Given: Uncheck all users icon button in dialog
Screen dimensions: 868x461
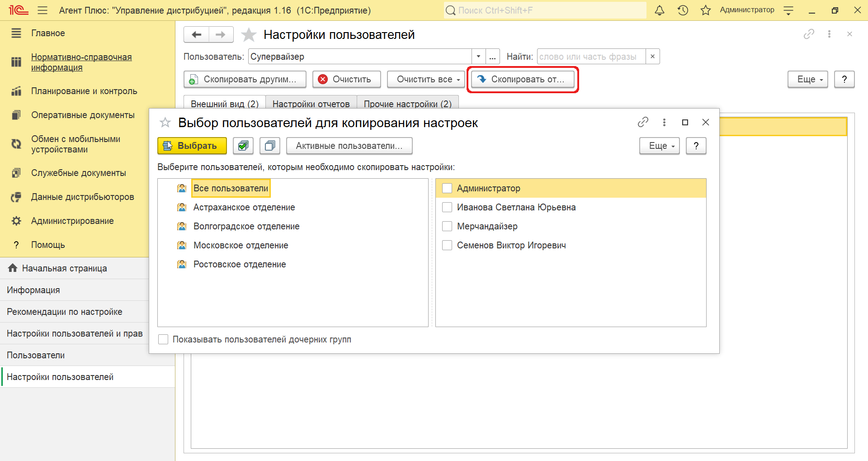Looking at the screenshot, I should pyautogui.click(x=270, y=146).
